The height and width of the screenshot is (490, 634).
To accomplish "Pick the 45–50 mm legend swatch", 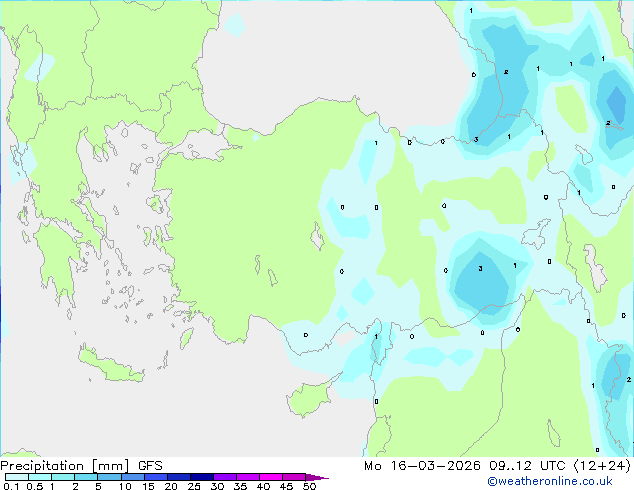I will click(294, 477).
